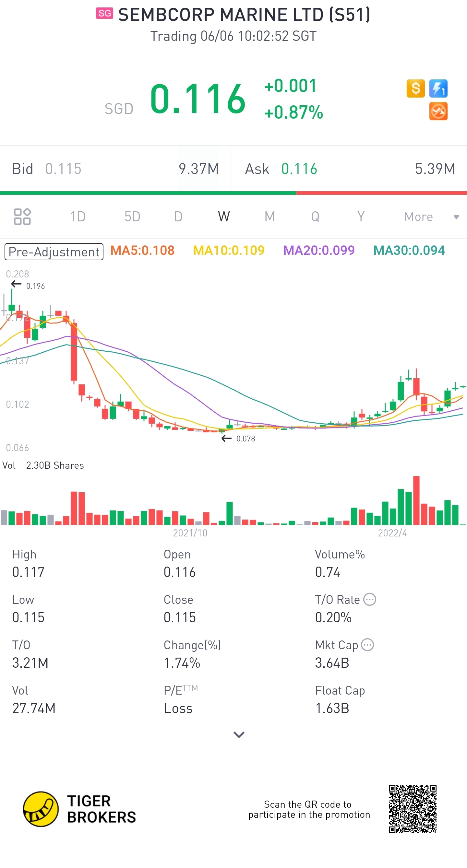
Task: Tap the Low value 0.115
Action: pos(28,618)
